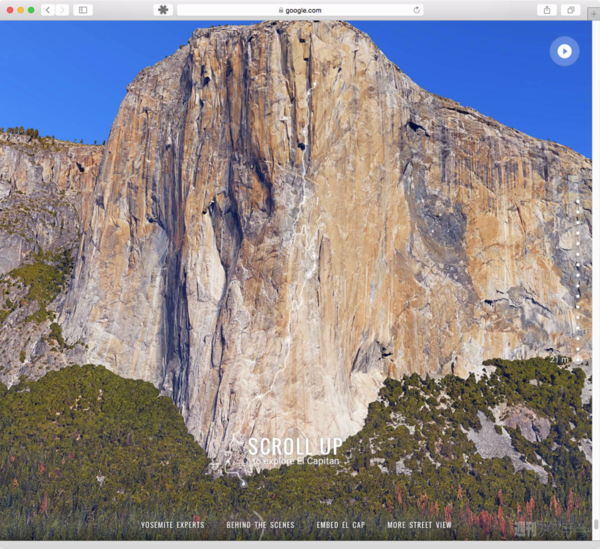This screenshot has height=549, width=600.
Task: Close the Safari window with red button
Action: (10, 10)
